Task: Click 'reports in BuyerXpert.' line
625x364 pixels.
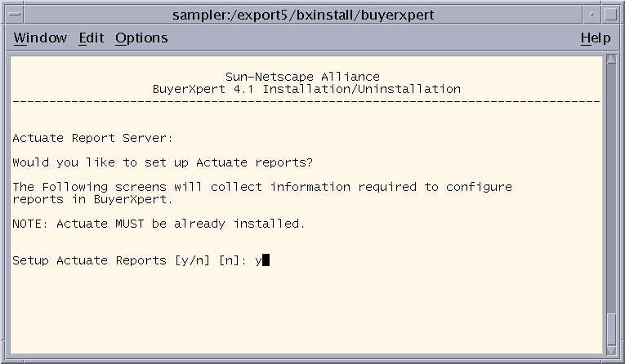Action: 92,199
